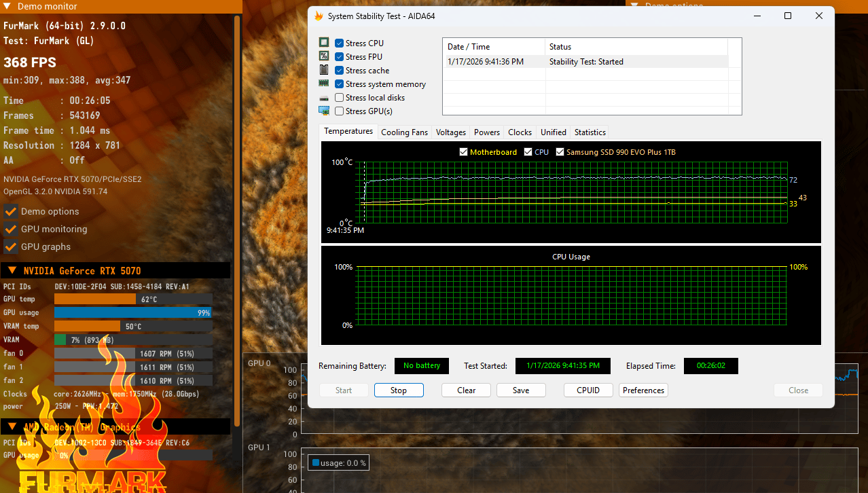Enable Stress local disks
This screenshot has height=493, width=868.
339,98
